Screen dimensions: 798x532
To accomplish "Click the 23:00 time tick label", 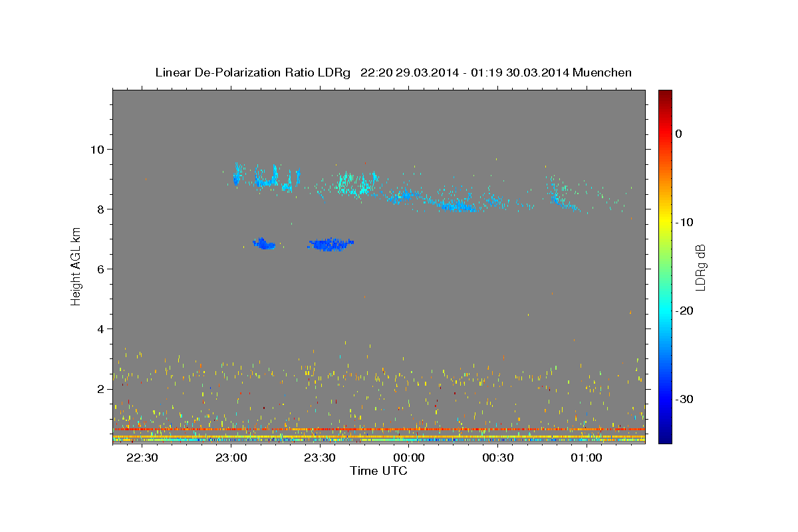I will pyautogui.click(x=231, y=458).
